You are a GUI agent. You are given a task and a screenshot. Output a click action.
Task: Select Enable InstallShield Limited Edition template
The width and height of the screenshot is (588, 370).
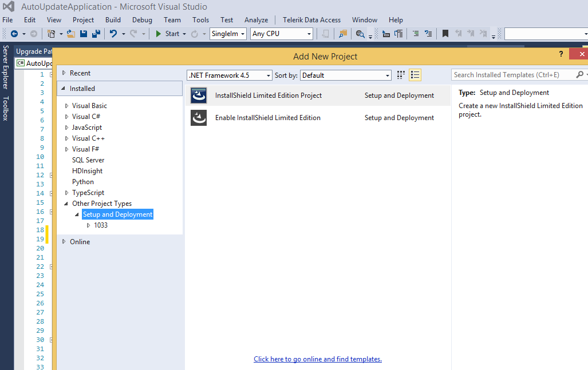pos(318,118)
